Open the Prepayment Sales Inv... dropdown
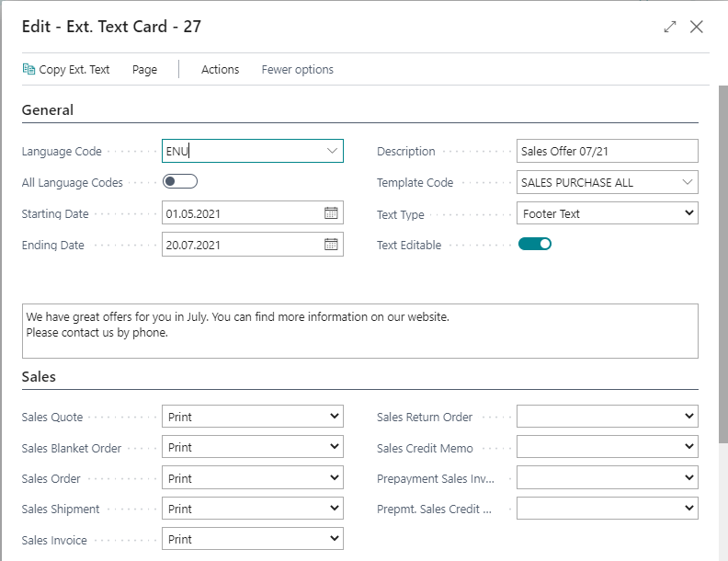 click(608, 478)
